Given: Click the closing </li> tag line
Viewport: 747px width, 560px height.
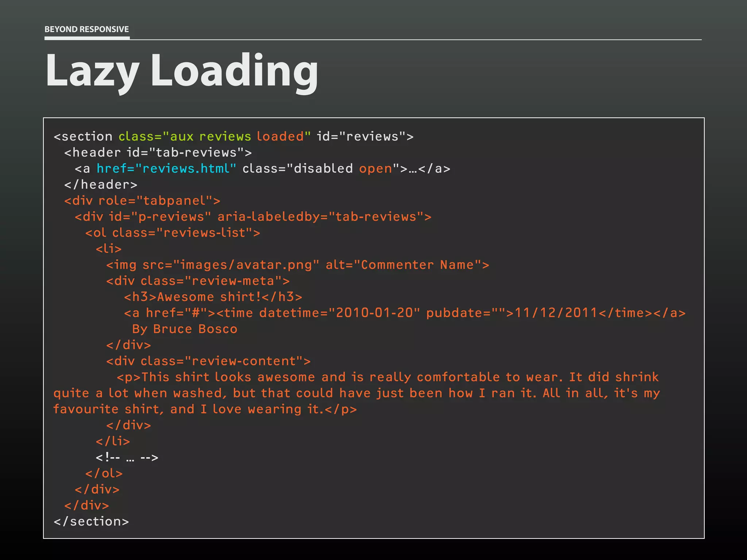Looking at the screenshot, I should pyautogui.click(x=113, y=442).
